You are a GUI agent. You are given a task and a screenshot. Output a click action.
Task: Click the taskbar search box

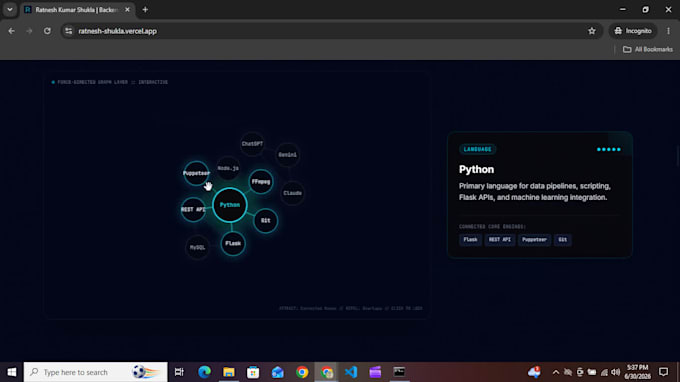point(95,372)
